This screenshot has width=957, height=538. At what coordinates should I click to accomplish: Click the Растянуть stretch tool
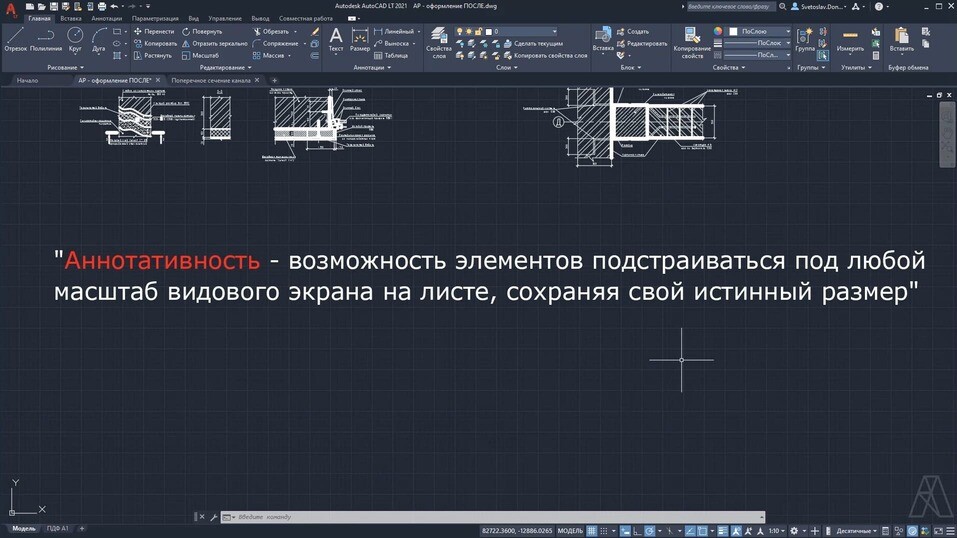pyautogui.click(x=153, y=56)
